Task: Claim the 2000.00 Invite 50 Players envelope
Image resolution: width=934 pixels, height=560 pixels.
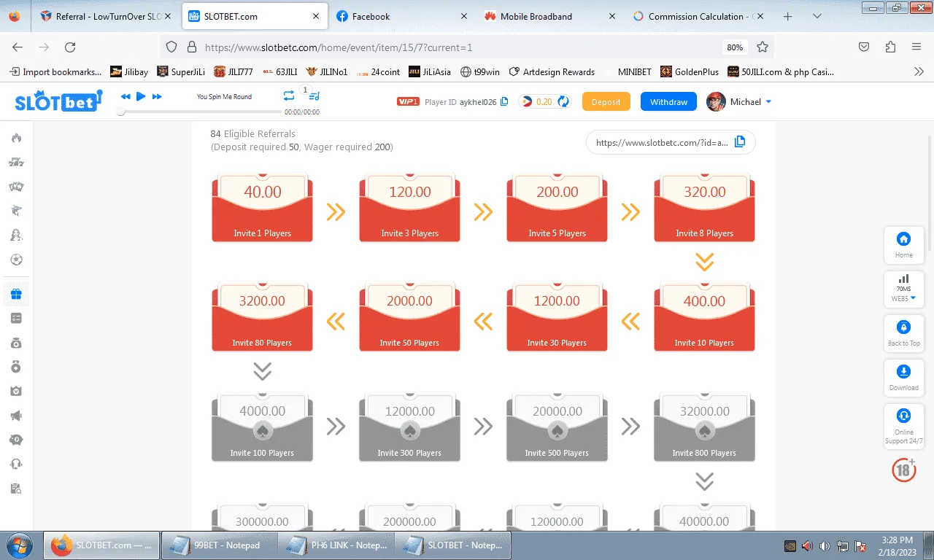Action: click(410, 317)
